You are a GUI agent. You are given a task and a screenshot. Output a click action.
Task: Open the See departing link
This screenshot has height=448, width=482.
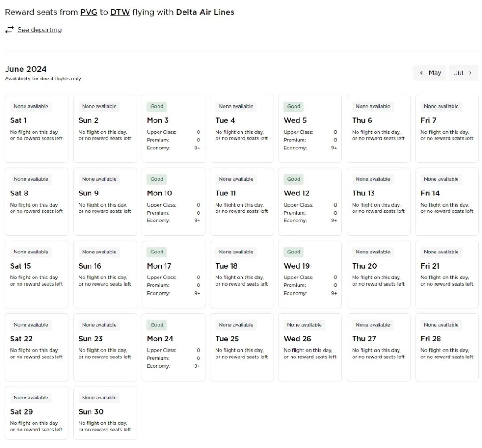[39, 30]
